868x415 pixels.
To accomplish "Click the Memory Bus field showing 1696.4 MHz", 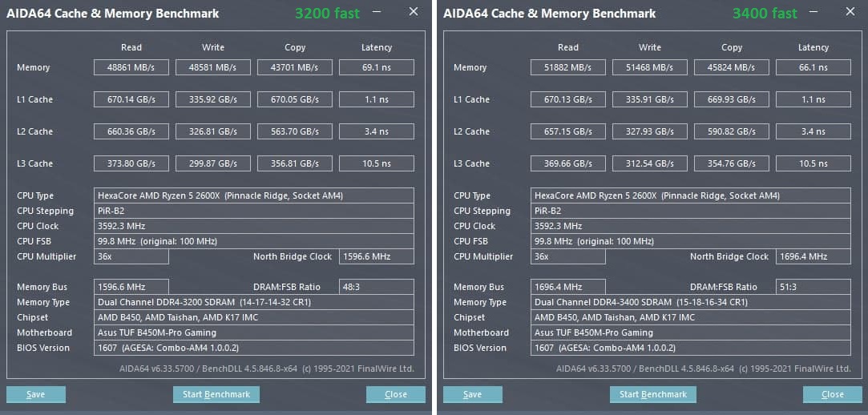I will tap(568, 287).
